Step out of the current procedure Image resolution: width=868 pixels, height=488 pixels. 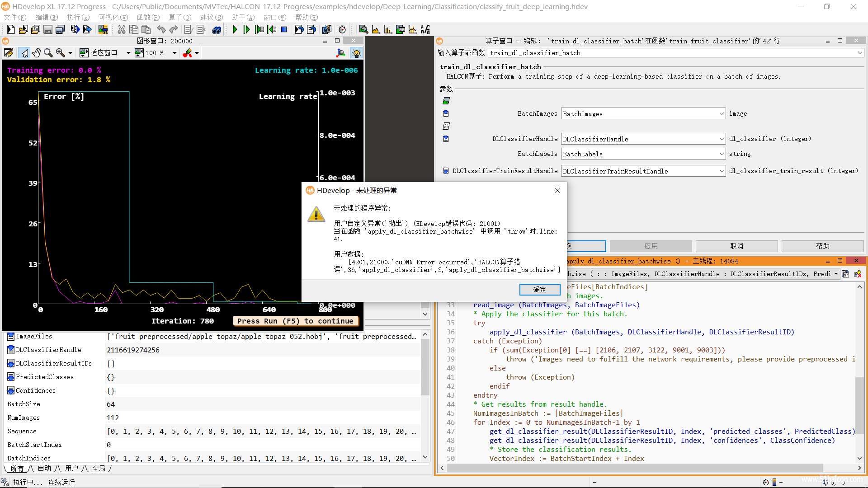[x=272, y=29]
